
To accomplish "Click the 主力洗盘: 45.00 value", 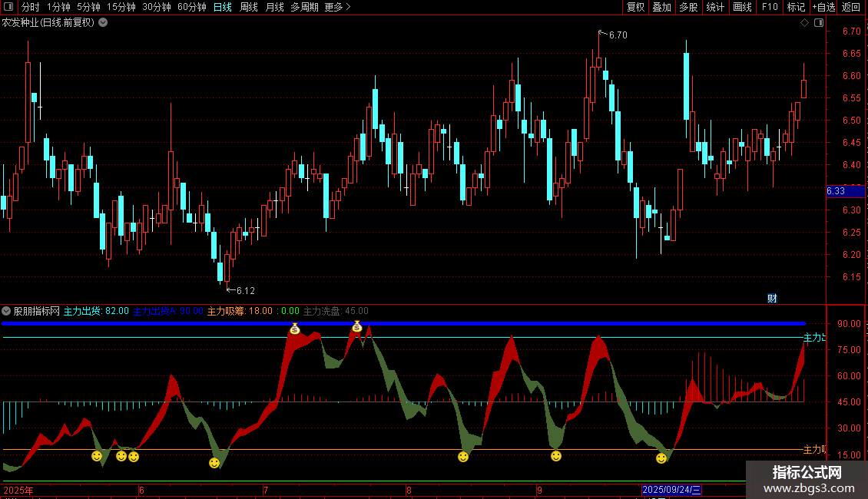I will click(336, 311).
